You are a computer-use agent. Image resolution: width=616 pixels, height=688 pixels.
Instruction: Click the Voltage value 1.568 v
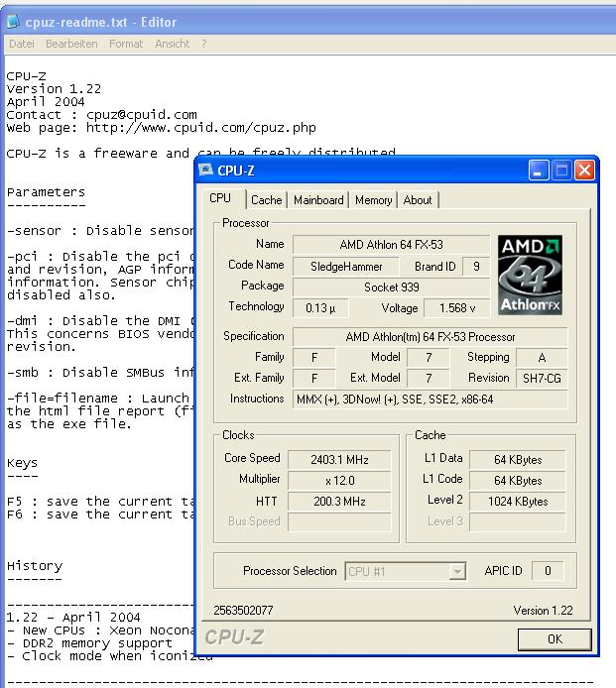click(456, 308)
